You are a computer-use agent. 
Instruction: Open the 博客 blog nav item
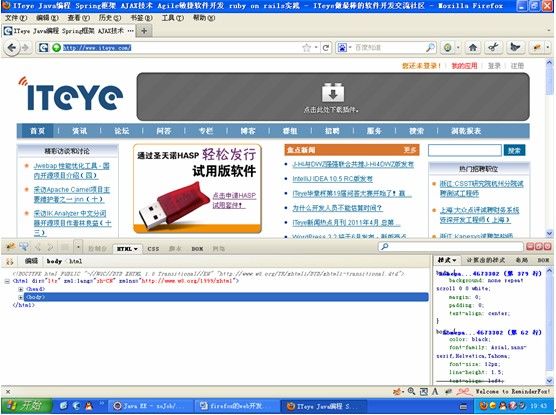[x=248, y=131]
